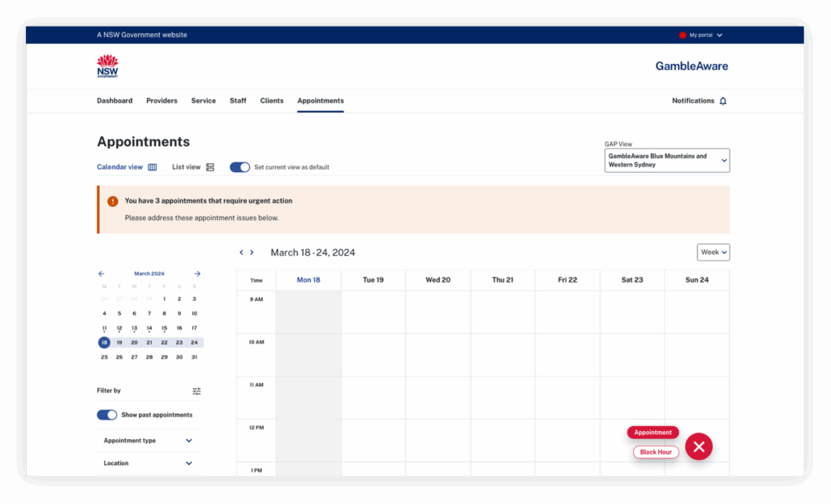
Task: Jump to April using mini-calendar forward arrow
Action: coord(197,274)
